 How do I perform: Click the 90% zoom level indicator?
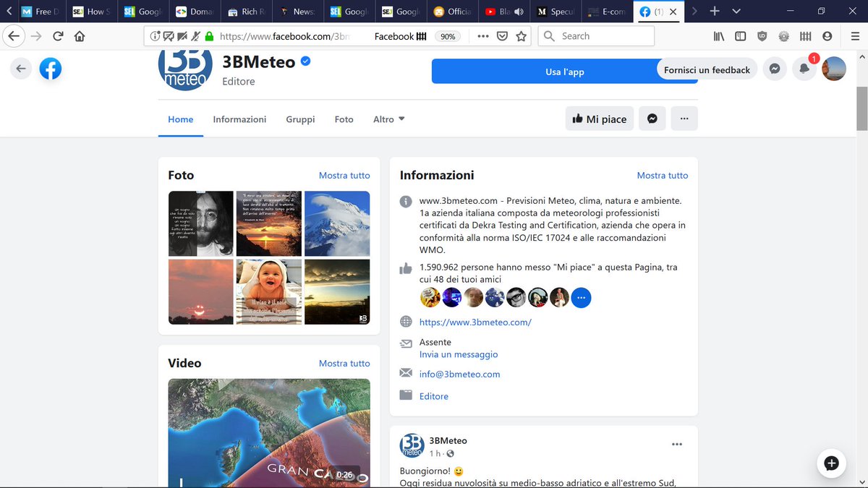(448, 36)
